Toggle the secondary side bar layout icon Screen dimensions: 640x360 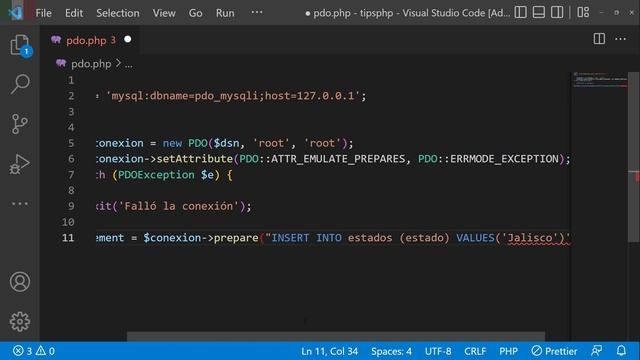(557, 12)
